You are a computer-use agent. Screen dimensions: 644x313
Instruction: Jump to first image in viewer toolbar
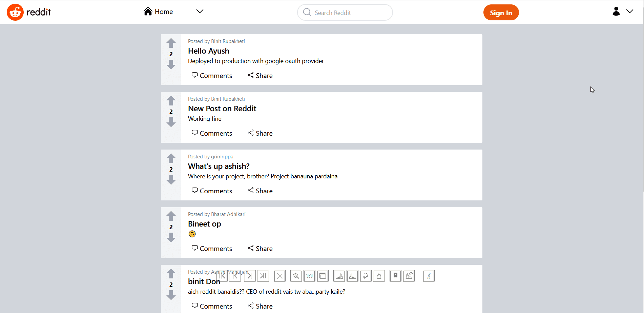(x=222, y=276)
